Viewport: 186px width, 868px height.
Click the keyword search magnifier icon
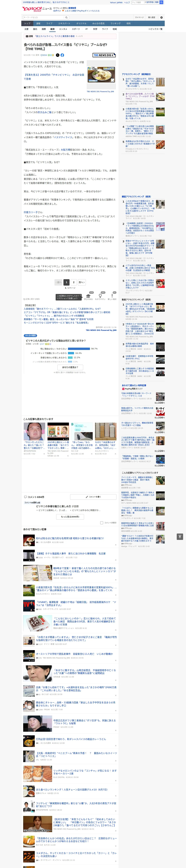point(66,18)
